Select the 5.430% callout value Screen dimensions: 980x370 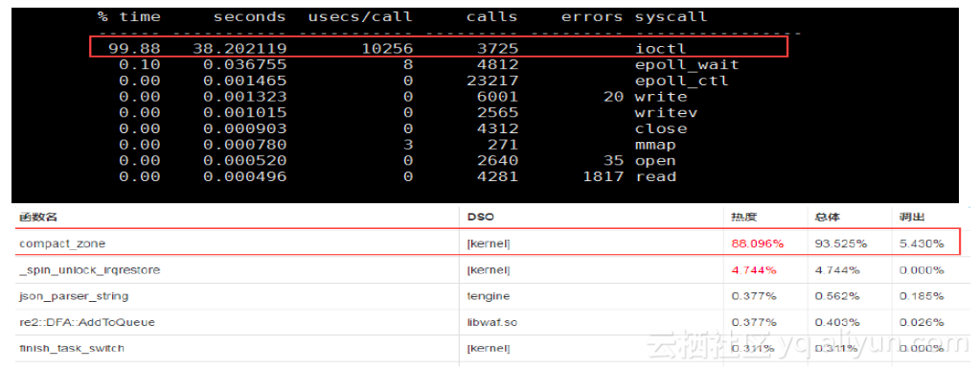(x=922, y=243)
